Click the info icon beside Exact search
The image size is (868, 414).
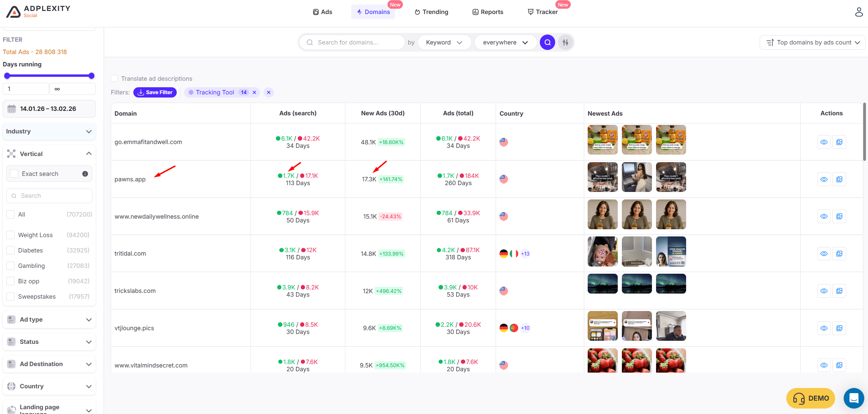(x=85, y=174)
